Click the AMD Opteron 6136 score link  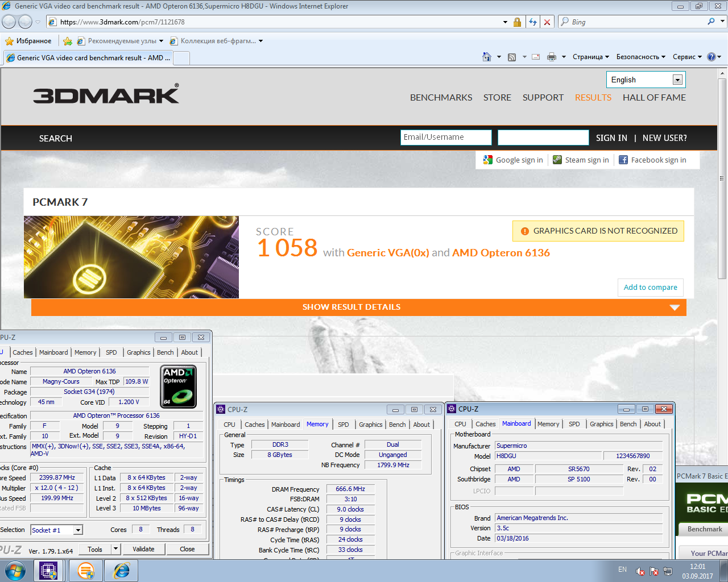[501, 252]
